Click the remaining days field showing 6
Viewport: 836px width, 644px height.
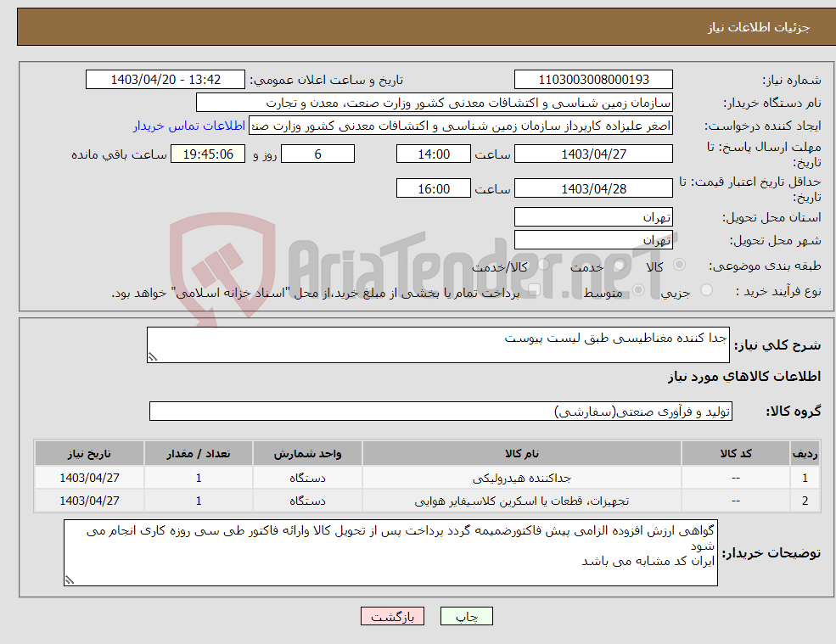(x=317, y=154)
